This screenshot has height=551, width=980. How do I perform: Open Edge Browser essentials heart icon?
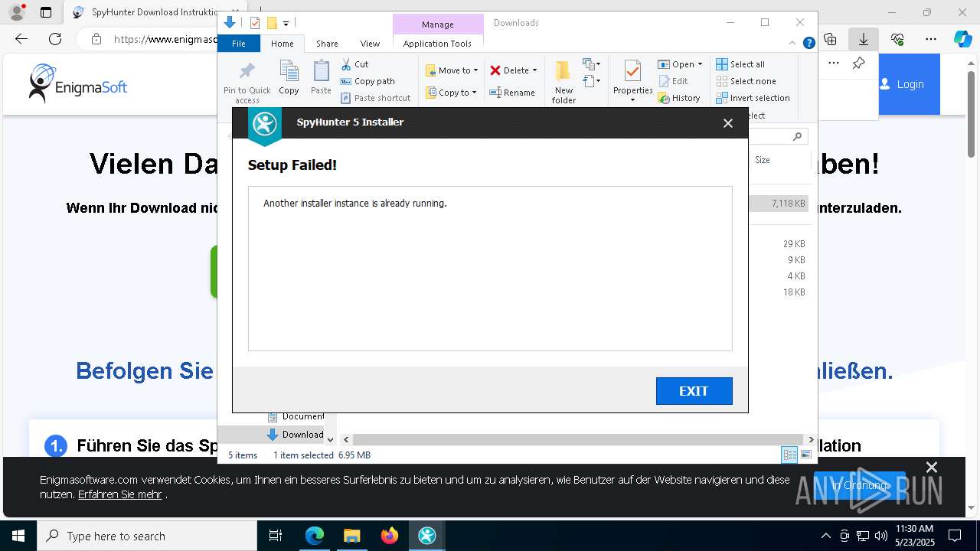click(897, 39)
